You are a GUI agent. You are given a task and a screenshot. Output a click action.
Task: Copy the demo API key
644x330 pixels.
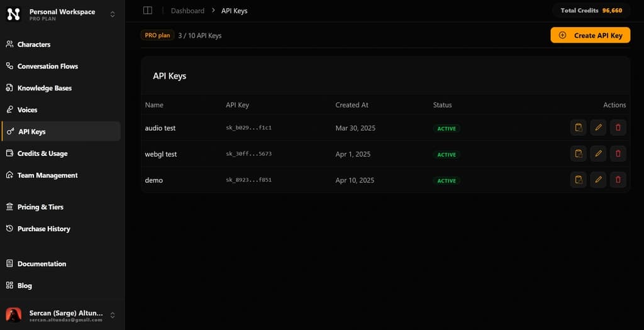pyautogui.click(x=579, y=180)
